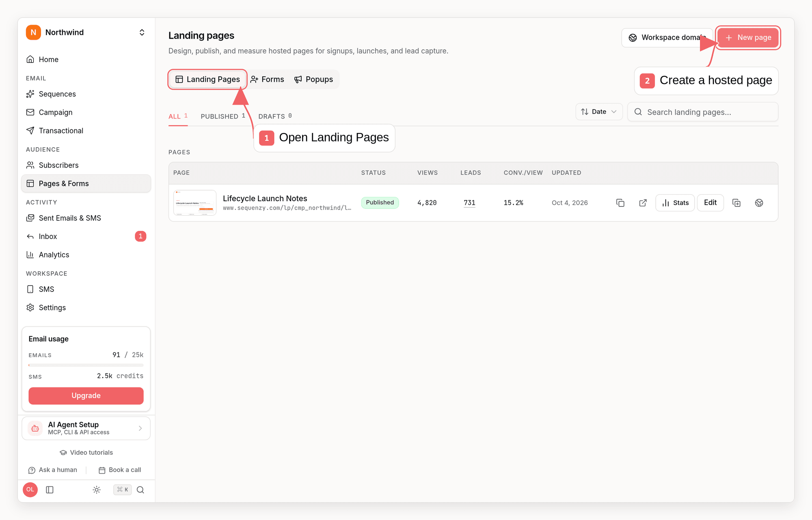Click the 731 leads value

coord(469,203)
